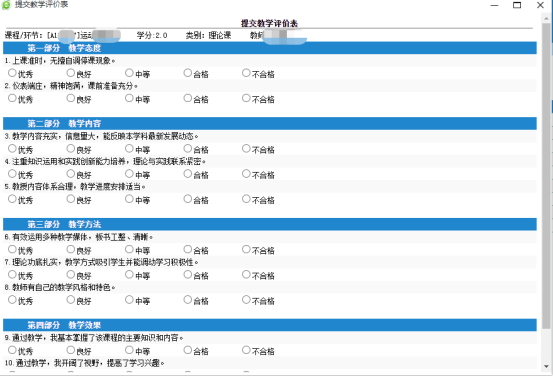This screenshot has width=553, height=376.
Task: Select 良好 for question 1 上课准时
Action: pos(71,73)
